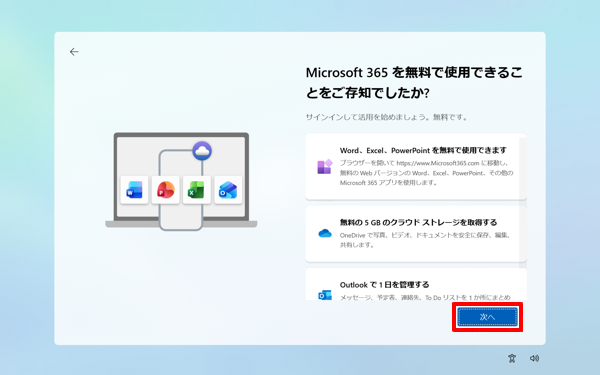Click the 次へ button
The height and width of the screenshot is (375, 600).
[x=487, y=317]
